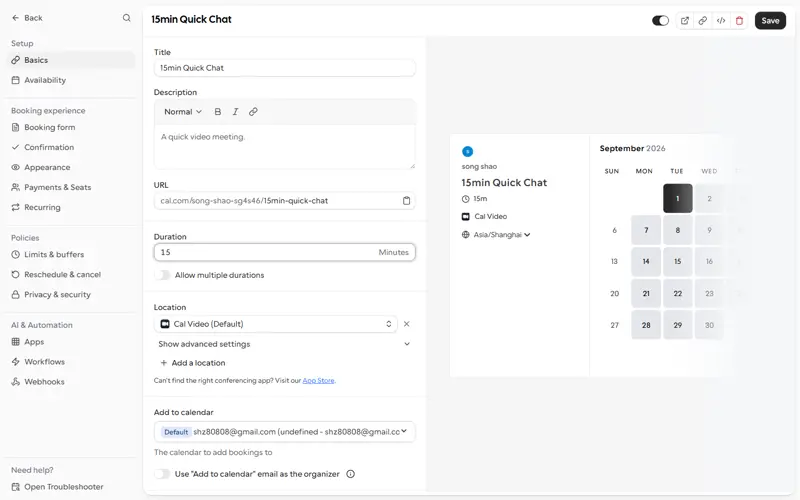Open the Booking form section

(71, 128)
